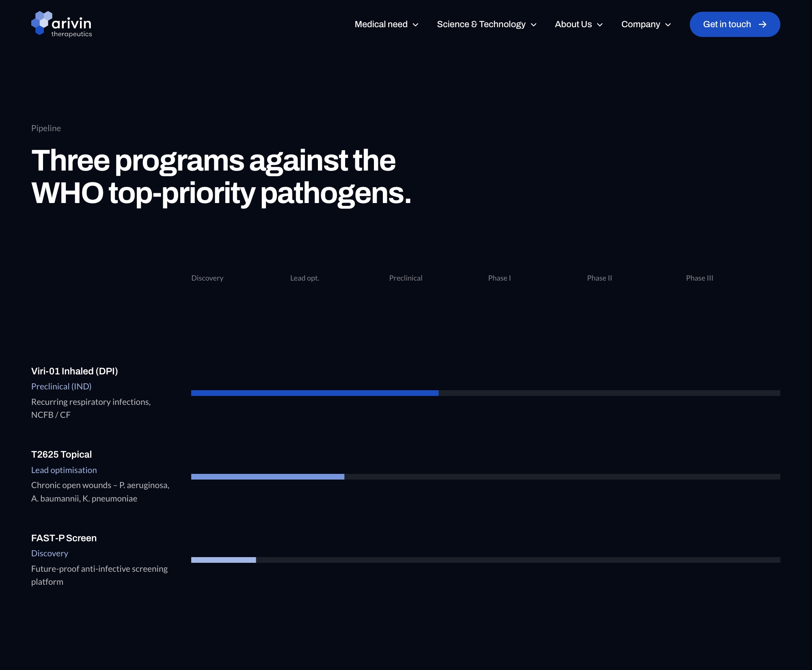Viewport: 812px width, 670px height.
Task: Open the About Us menu
Action: pyautogui.click(x=579, y=24)
